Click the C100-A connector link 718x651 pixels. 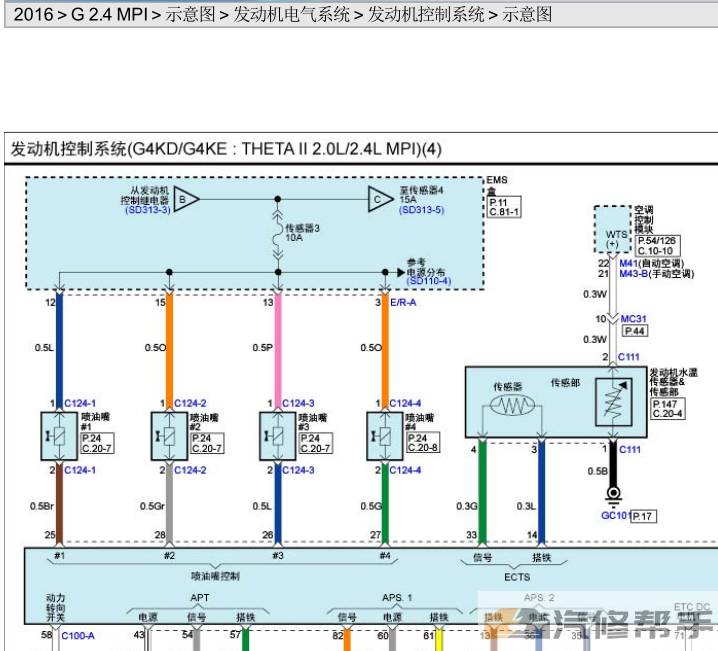click(78, 636)
